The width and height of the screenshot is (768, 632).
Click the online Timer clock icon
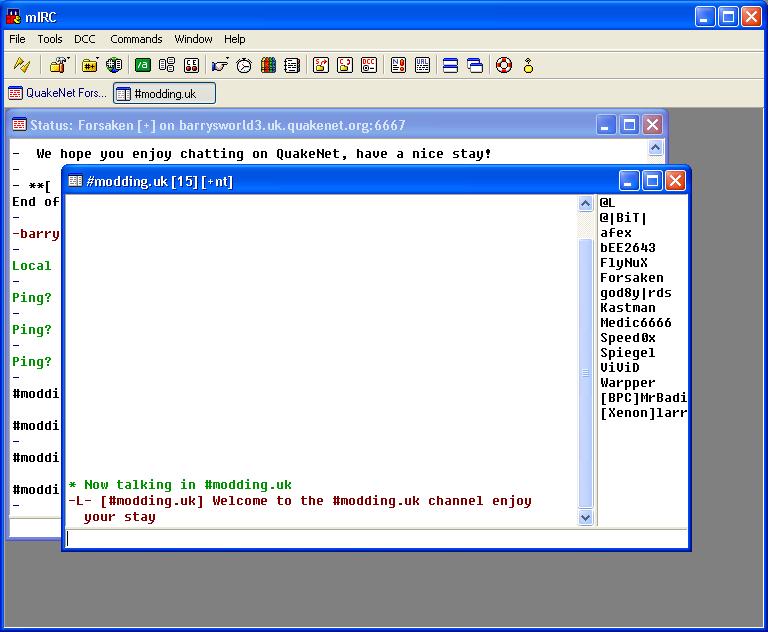pyautogui.click(x=244, y=65)
